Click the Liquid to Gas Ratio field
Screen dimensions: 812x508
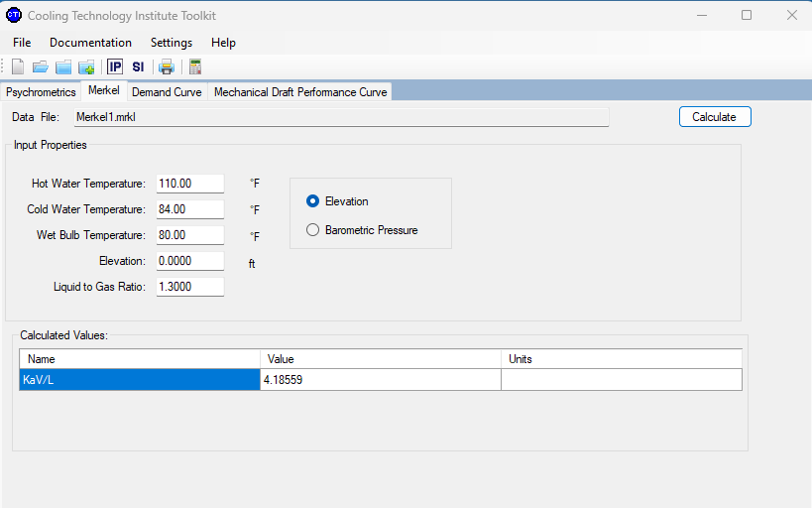pyautogui.click(x=189, y=287)
